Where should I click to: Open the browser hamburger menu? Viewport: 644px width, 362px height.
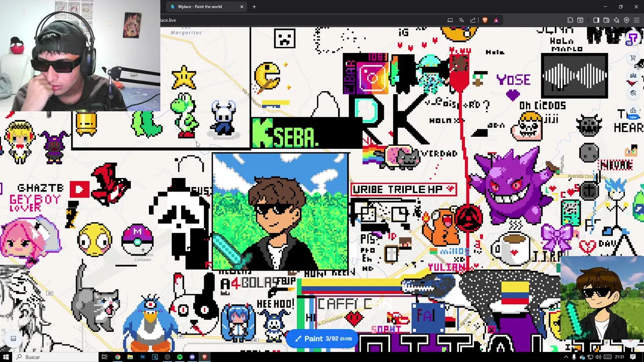(x=636, y=20)
